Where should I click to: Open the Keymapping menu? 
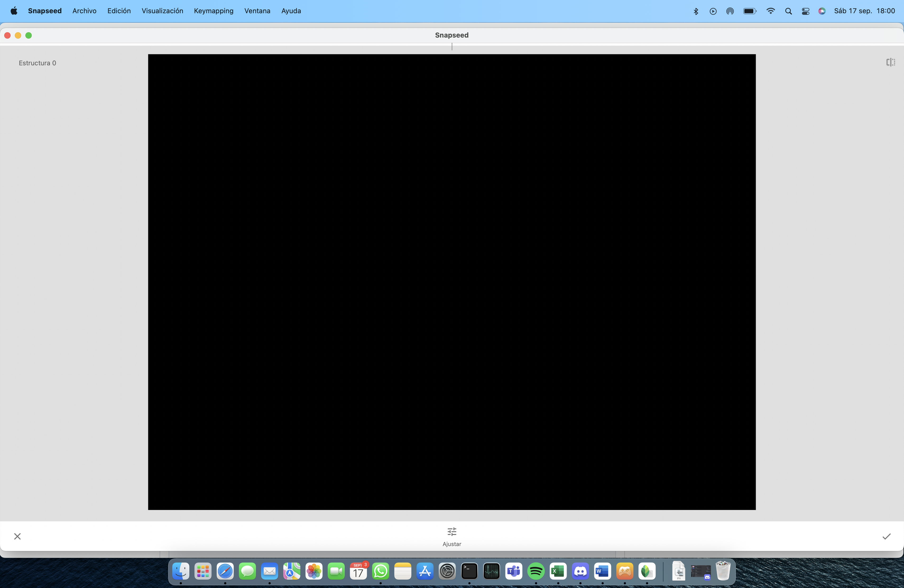click(x=214, y=11)
